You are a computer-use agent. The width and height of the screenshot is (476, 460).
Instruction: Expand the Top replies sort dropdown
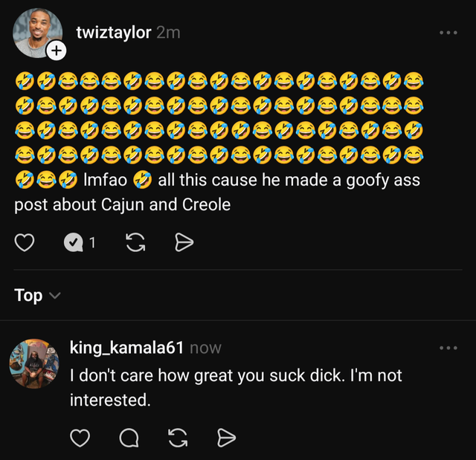(36, 295)
